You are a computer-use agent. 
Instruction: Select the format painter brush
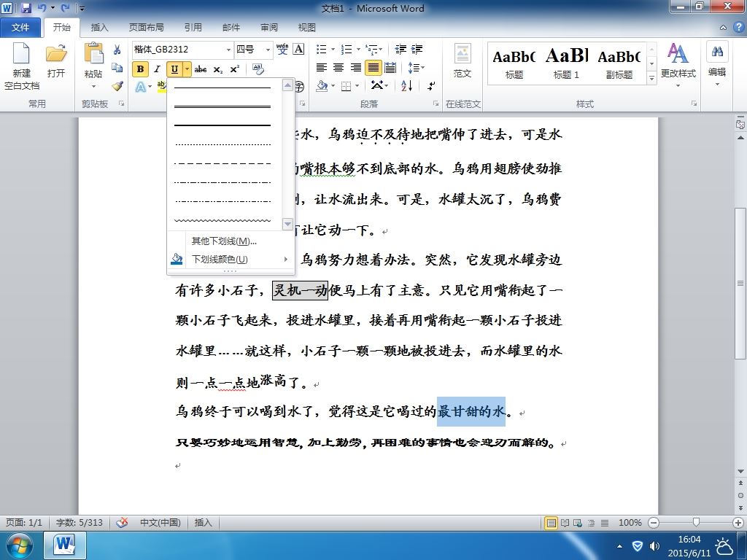(x=117, y=86)
